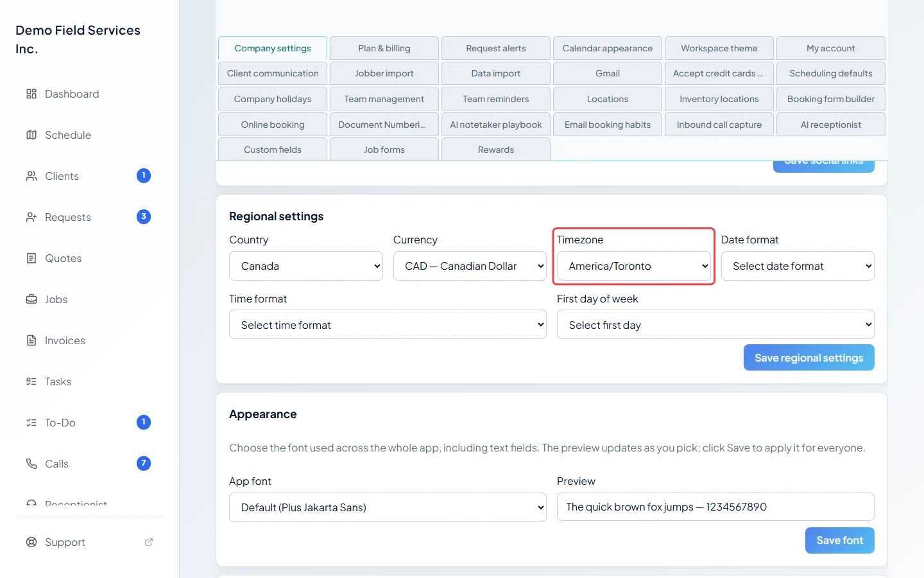Viewport: 924px width, 578px height.
Task: Open the Calendar appearance tab
Action: pyautogui.click(x=608, y=48)
